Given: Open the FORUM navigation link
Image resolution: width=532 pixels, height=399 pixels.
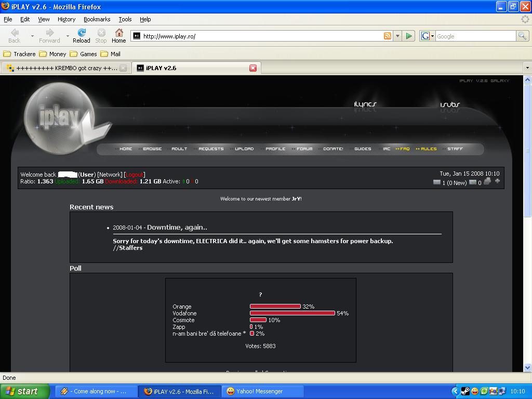Looking at the screenshot, I should (x=304, y=149).
